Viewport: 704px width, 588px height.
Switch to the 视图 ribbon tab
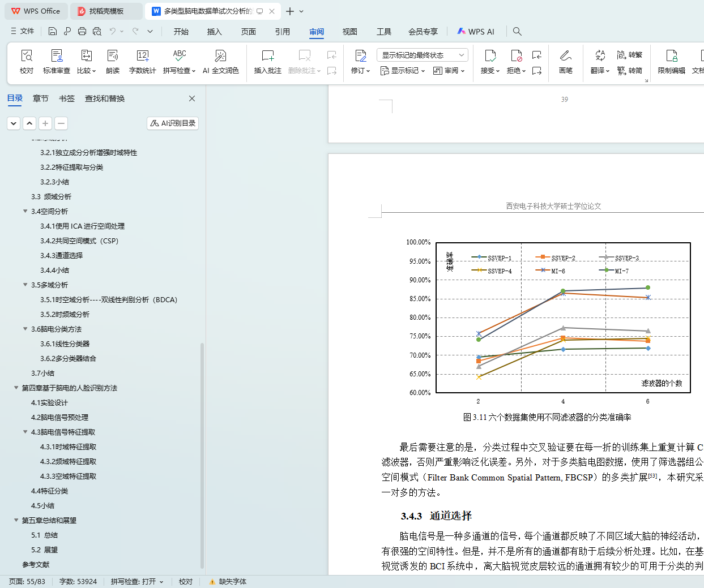350,32
